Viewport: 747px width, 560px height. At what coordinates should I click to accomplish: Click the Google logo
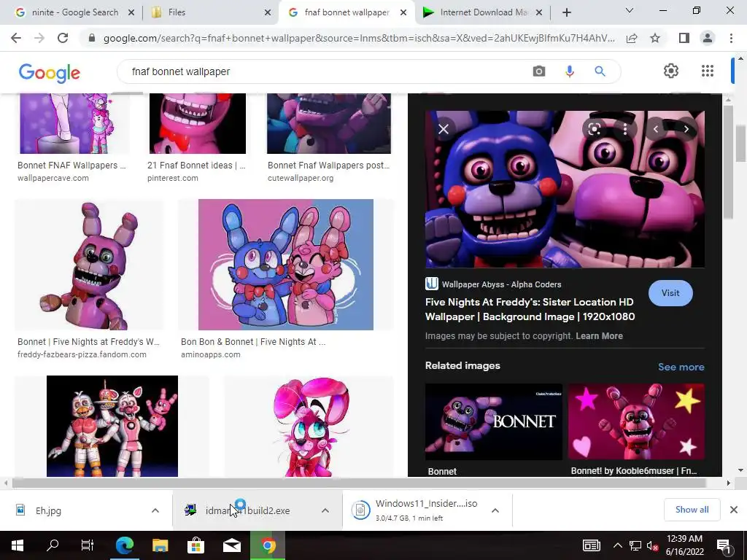coord(50,72)
